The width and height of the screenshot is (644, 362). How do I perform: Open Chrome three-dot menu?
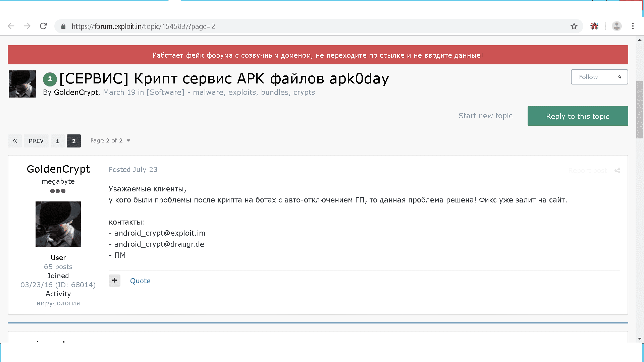633,26
